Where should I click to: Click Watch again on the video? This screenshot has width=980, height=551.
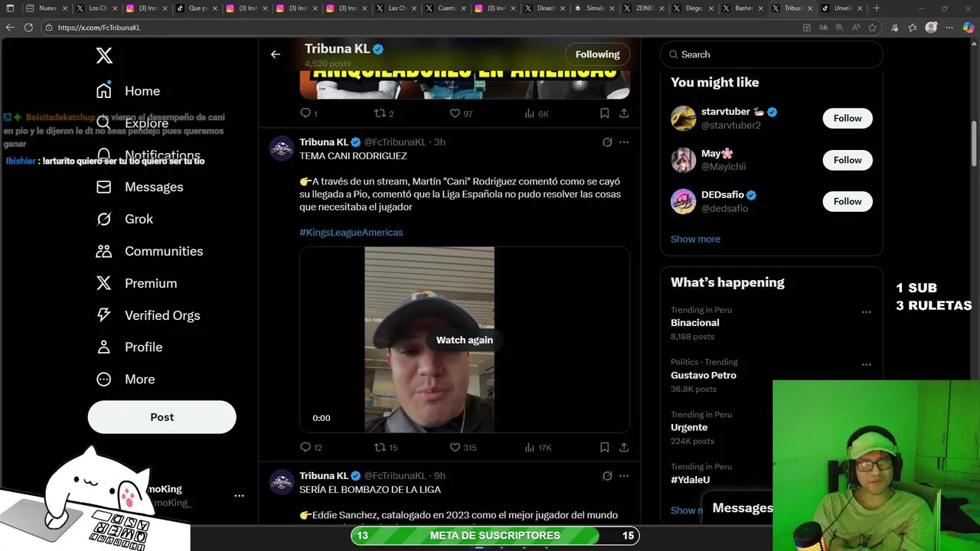point(465,340)
